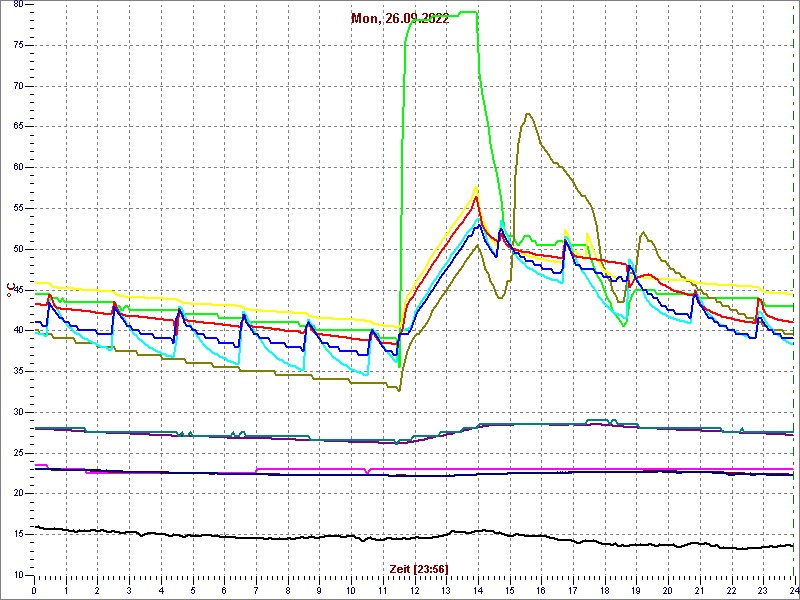Click the '°C' unit label on the temperature axis

[10, 290]
